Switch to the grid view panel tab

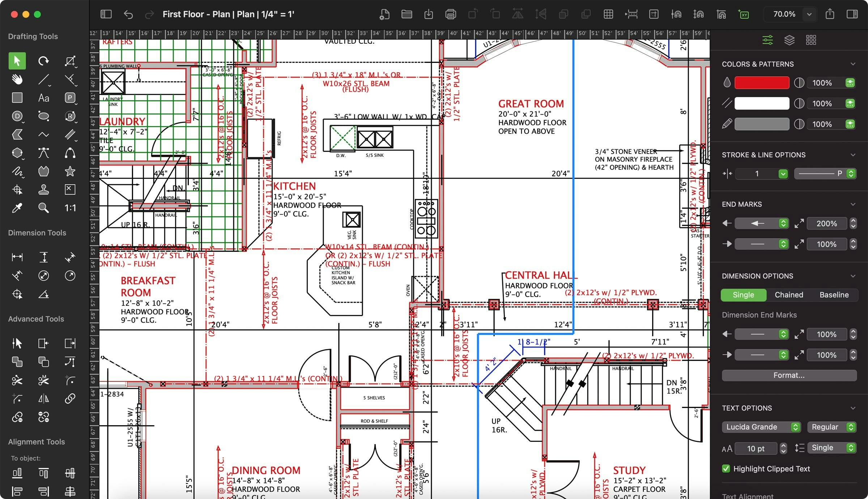(x=811, y=40)
